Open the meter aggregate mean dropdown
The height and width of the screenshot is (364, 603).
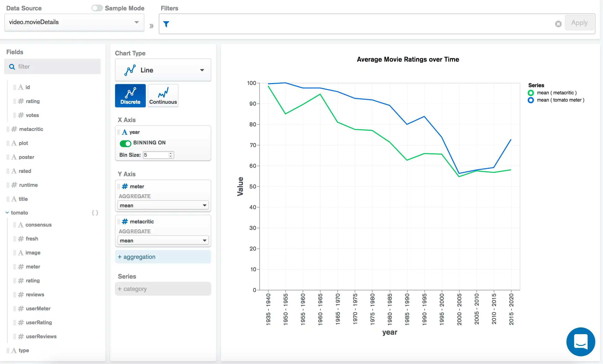(x=163, y=205)
